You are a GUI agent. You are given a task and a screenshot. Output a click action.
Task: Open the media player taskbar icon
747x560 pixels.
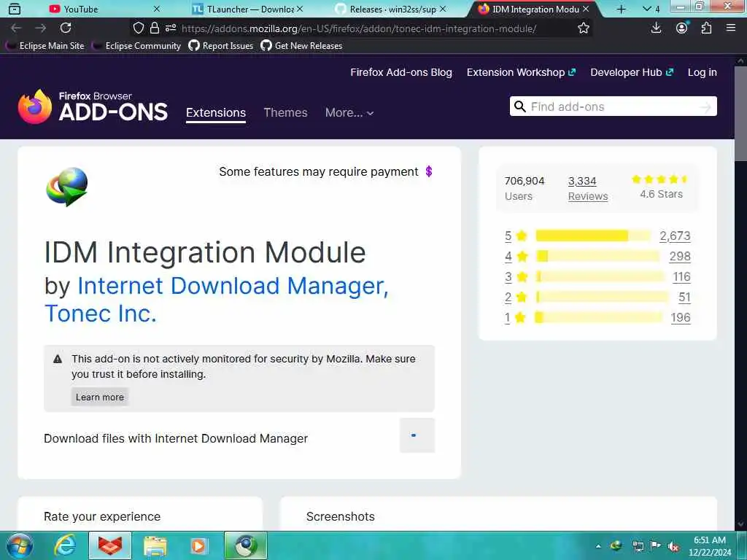click(198, 546)
